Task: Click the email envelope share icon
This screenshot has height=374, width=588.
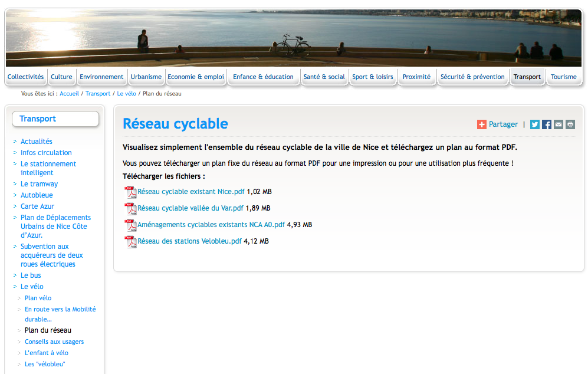Action: (x=559, y=124)
